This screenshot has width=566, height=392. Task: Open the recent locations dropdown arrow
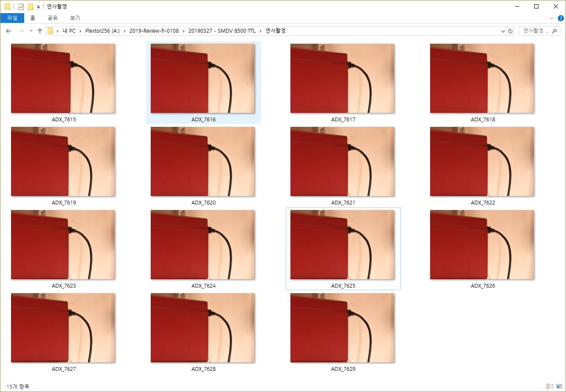(31, 31)
